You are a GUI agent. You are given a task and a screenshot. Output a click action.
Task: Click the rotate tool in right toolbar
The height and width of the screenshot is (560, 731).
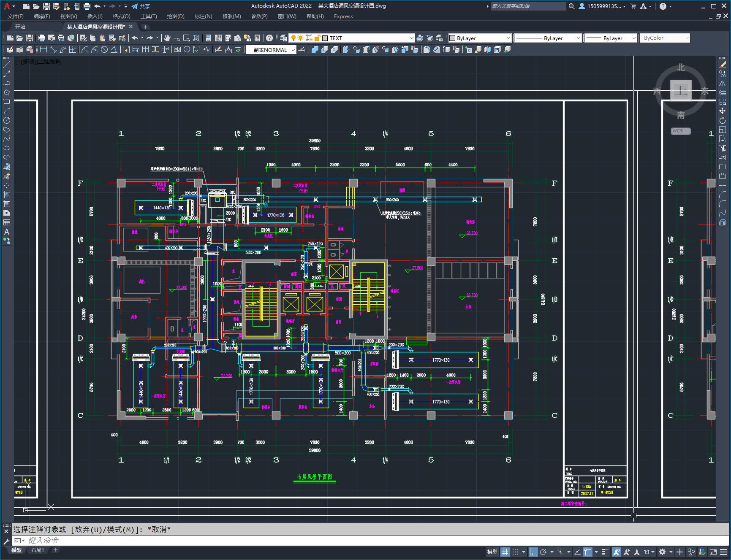click(x=723, y=121)
